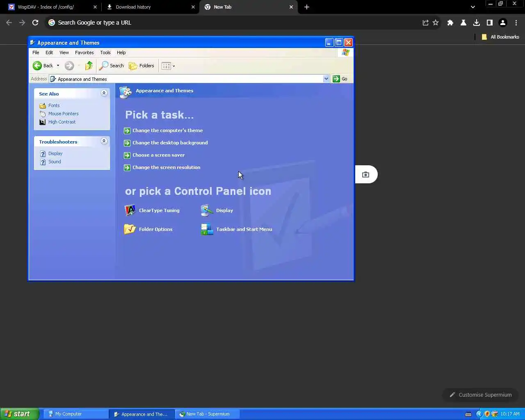The height and width of the screenshot is (420, 525).
Task: Open the Views icon in toolbar
Action: [166, 66]
